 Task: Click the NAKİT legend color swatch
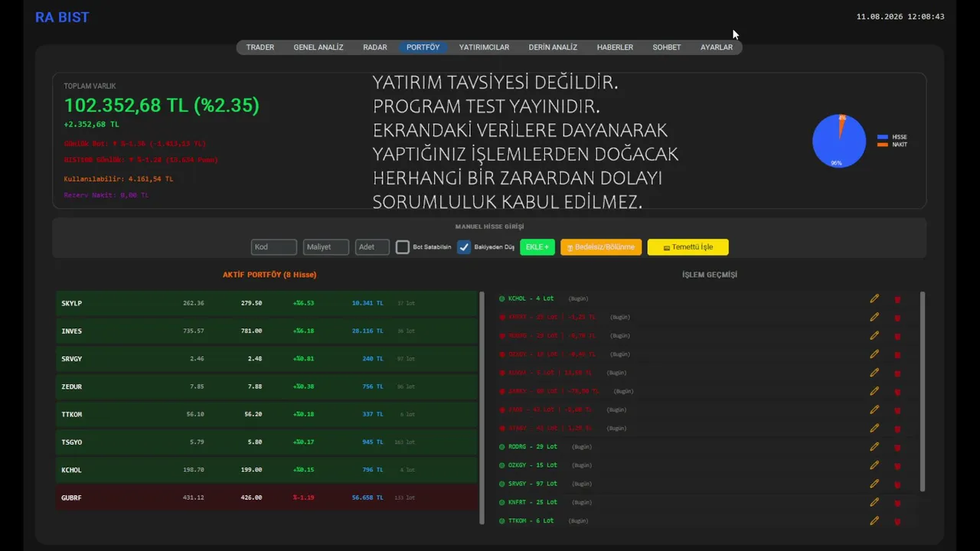tap(883, 145)
